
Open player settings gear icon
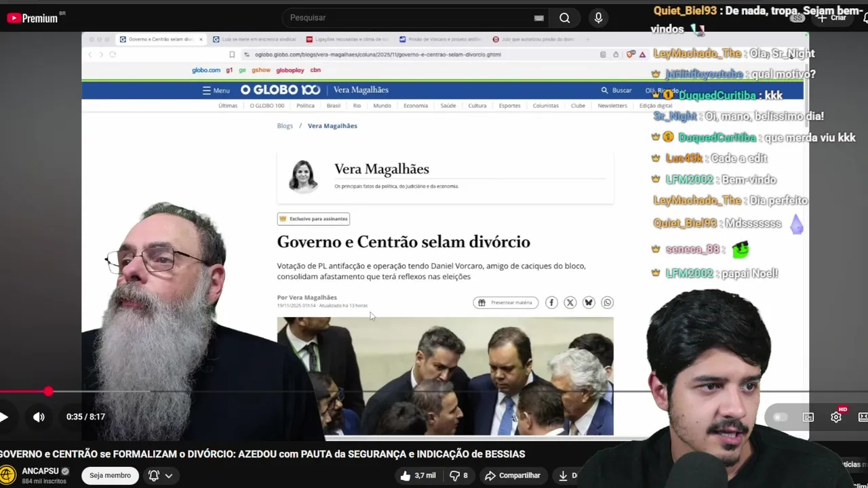coord(836,418)
